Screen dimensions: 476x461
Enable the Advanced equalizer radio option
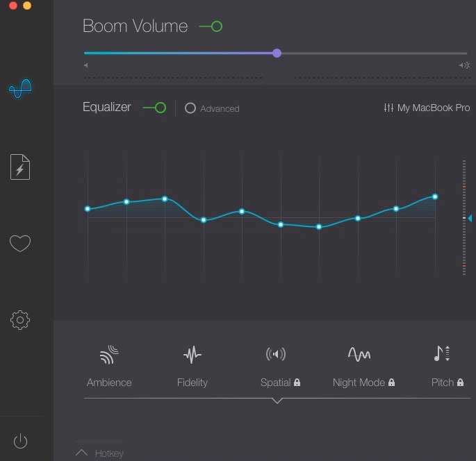coord(190,108)
